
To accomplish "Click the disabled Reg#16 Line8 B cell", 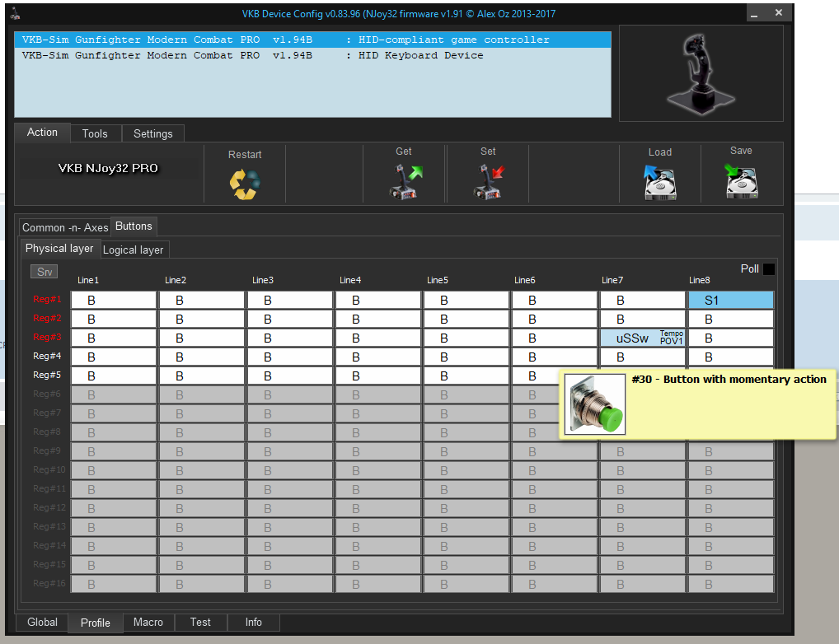I will click(x=731, y=584).
